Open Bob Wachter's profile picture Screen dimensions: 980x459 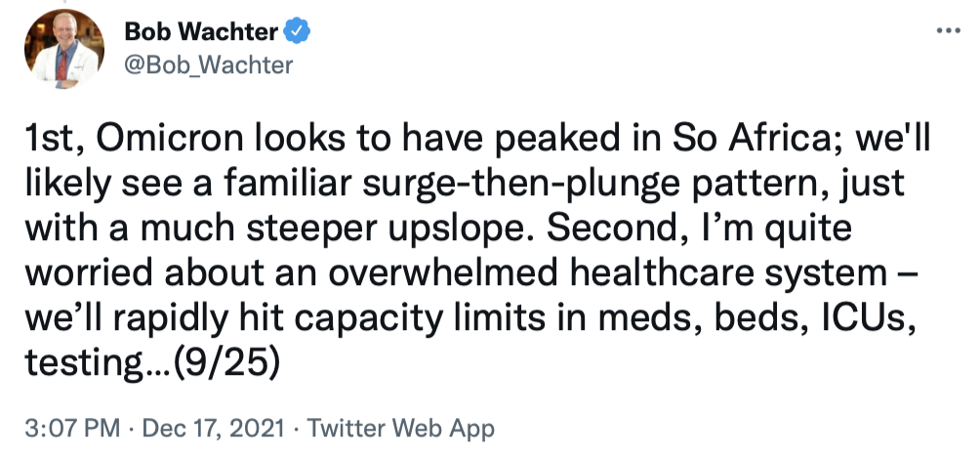click(64, 48)
